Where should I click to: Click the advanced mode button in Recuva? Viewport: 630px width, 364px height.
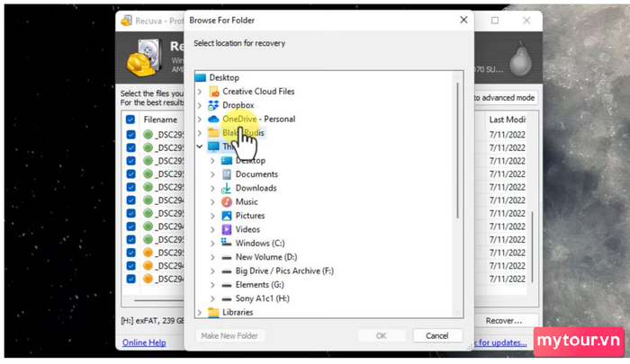point(504,98)
